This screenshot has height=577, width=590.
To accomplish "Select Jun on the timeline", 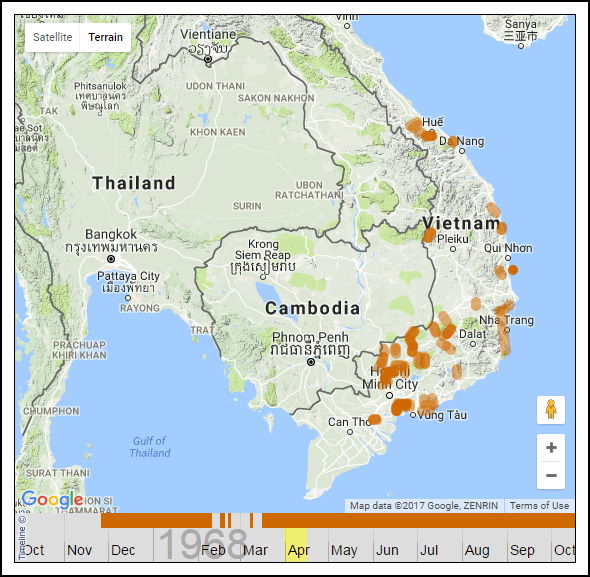I will click(x=387, y=550).
